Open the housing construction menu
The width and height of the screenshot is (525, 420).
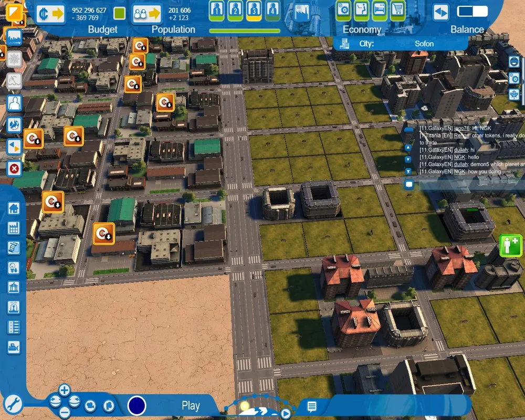coord(14,208)
